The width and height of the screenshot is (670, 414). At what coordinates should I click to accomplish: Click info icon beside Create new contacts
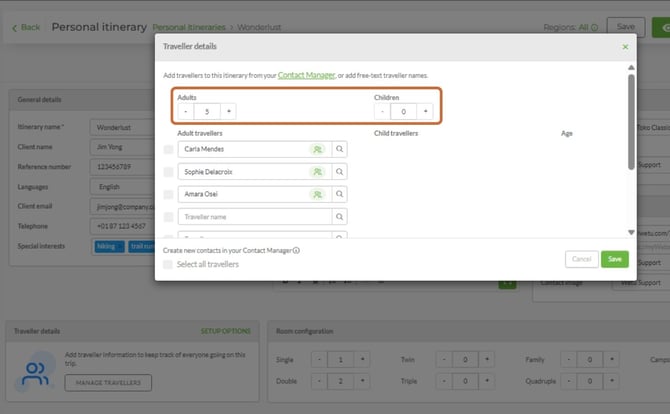(296, 250)
